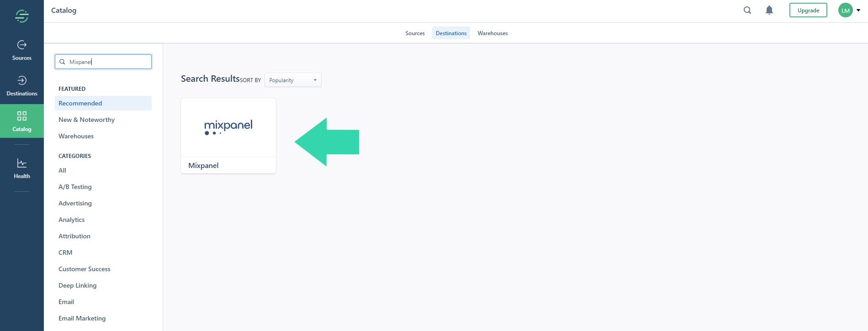Screen dimensions: 868x331
Task: Click the Upgrade button
Action: 808,10
